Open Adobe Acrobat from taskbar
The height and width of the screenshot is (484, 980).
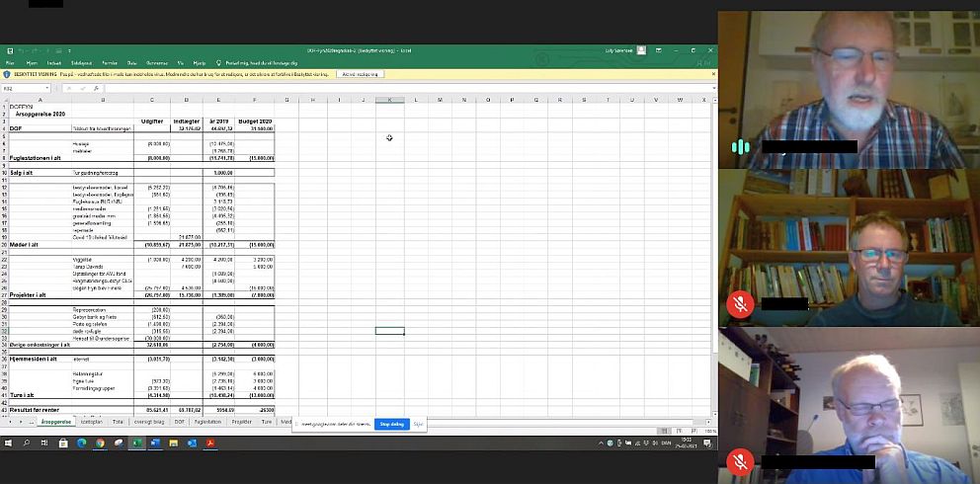coord(211,444)
